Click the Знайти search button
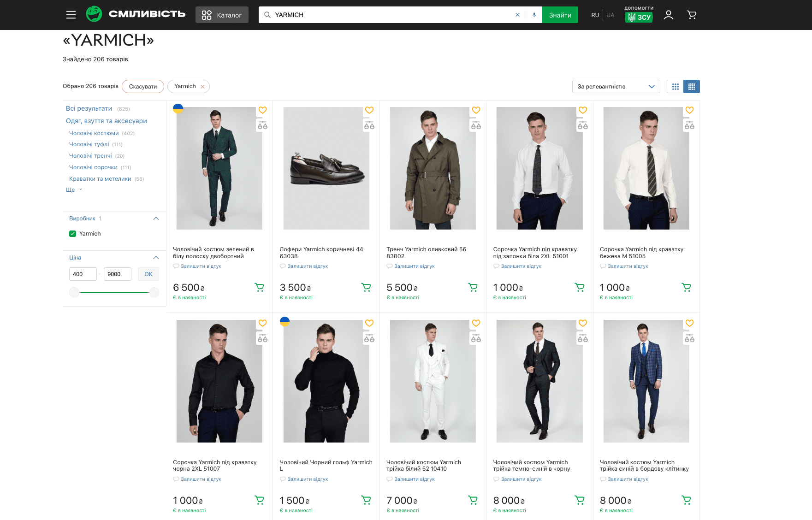Image resolution: width=812 pixels, height=520 pixels. click(560, 15)
